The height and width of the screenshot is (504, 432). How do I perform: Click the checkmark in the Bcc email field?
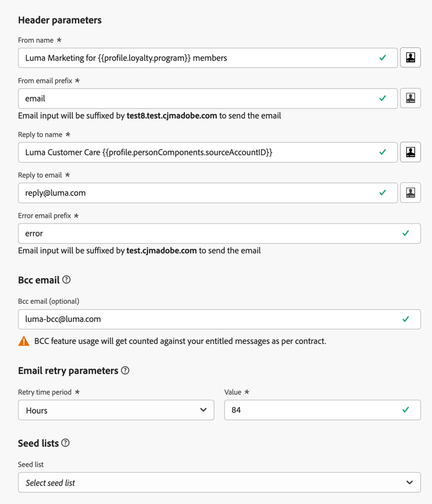[x=406, y=319]
